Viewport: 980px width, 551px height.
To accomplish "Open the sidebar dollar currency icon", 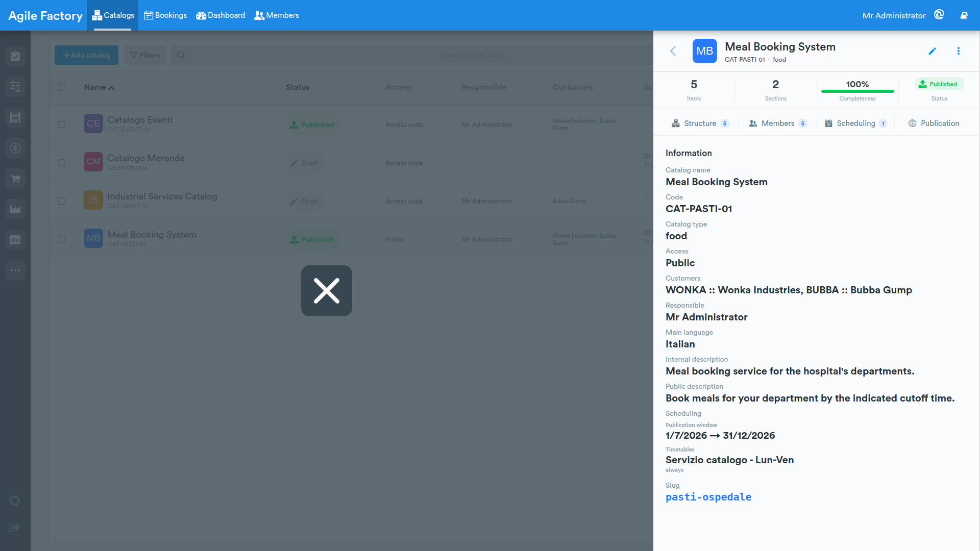I will click(15, 148).
